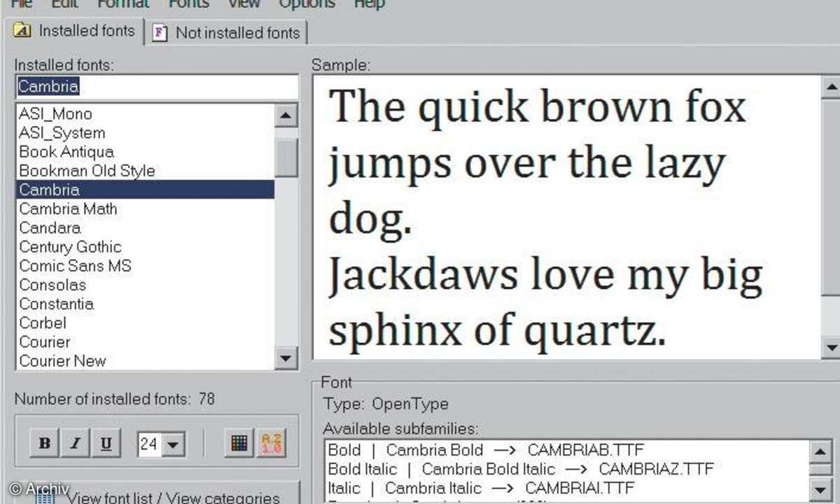Click font list scroll down arrow

point(286,358)
